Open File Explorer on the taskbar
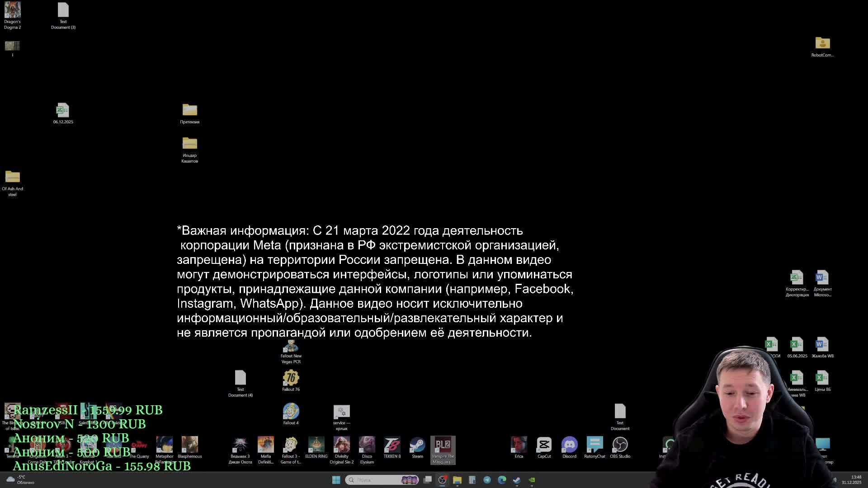Image resolution: width=868 pixels, height=488 pixels. pyautogui.click(x=457, y=480)
